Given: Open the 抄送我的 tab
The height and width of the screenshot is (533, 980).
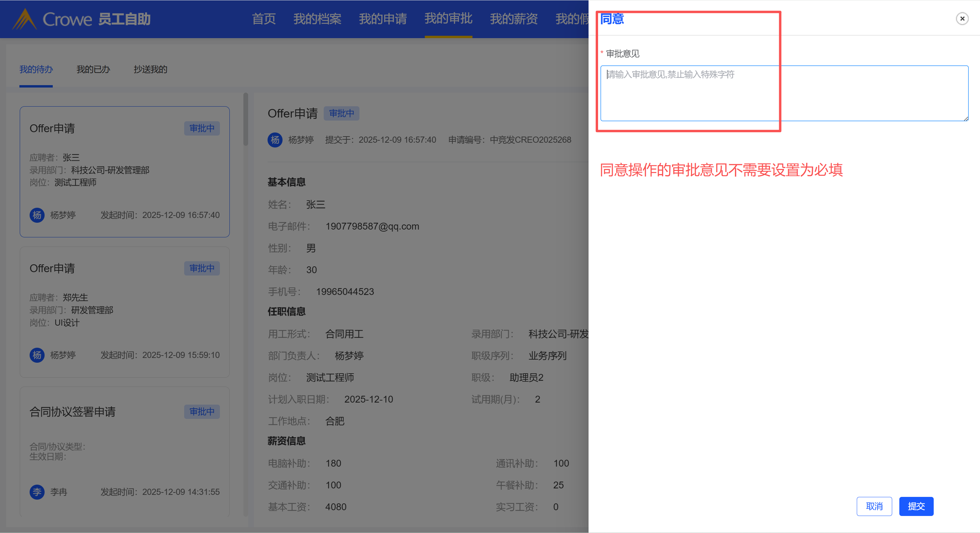Looking at the screenshot, I should coord(150,69).
